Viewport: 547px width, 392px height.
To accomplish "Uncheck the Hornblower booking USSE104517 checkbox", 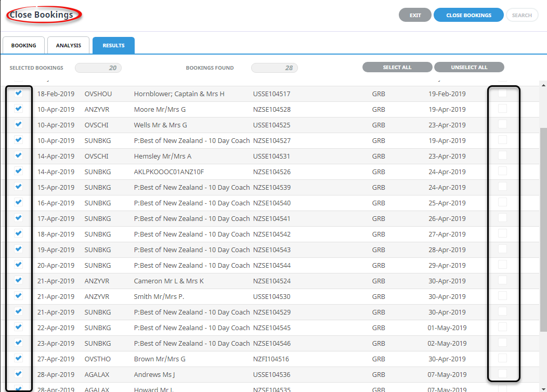I will coord(19,93).
